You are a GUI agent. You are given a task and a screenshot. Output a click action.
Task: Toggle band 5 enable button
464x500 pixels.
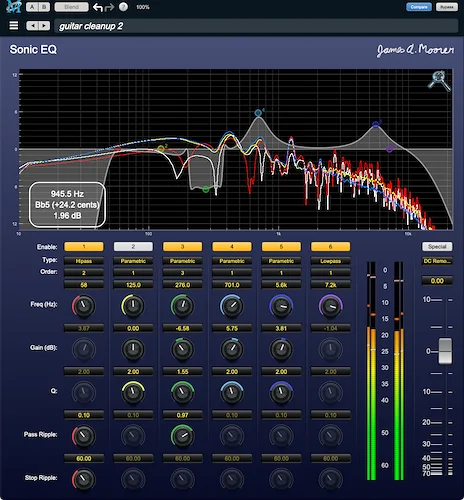pyautogui.click(x=281, y=247)
